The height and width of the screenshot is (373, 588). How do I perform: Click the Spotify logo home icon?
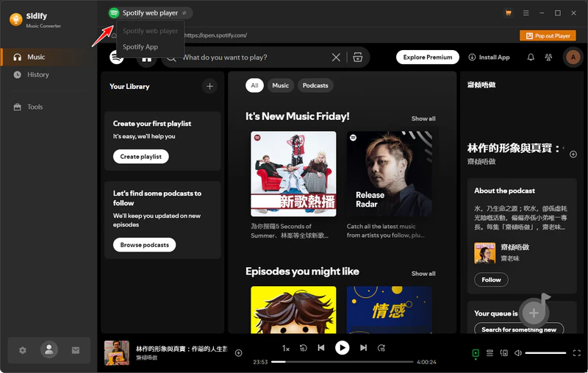pyautogui.click(x=117, y=57)
